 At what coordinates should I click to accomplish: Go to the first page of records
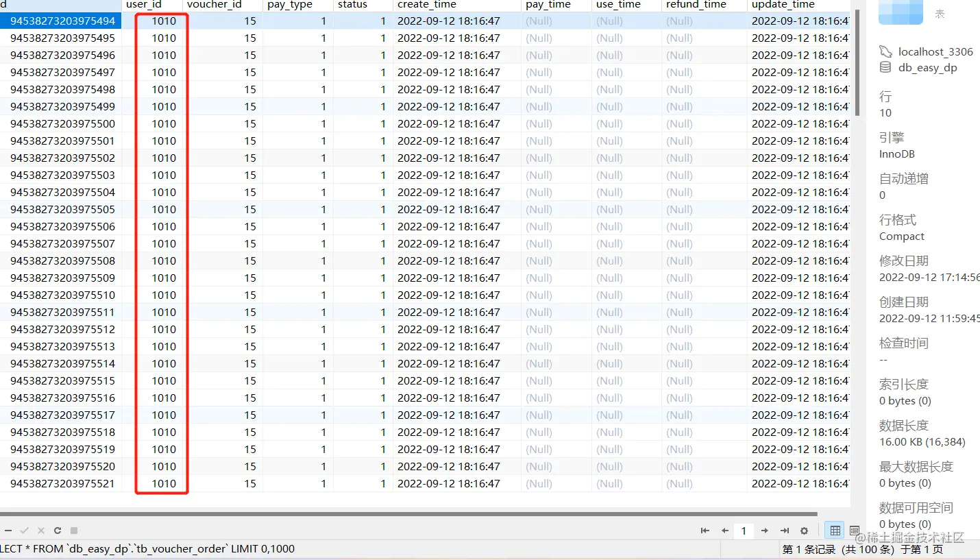705,531
